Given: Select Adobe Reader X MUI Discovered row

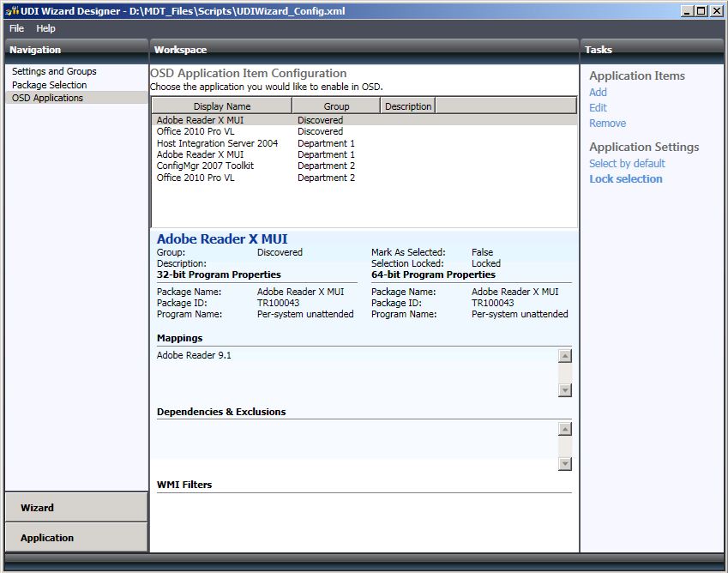Looking at the screenshot, I should pos(364,120).
